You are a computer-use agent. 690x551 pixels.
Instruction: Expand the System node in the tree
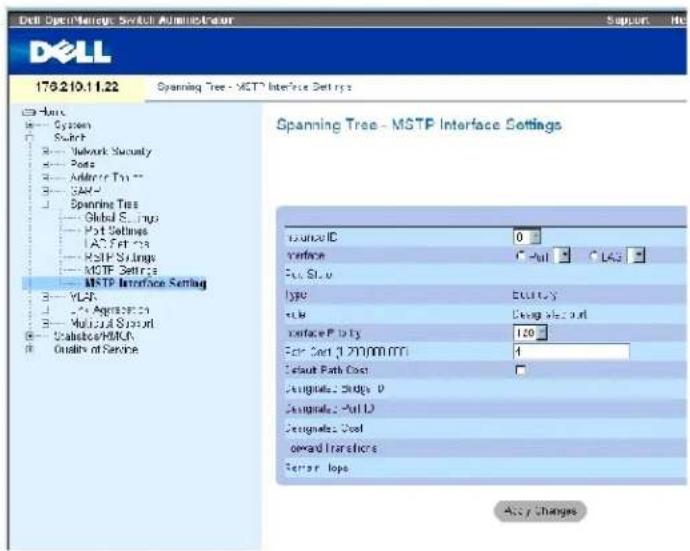tap(29, 125)
